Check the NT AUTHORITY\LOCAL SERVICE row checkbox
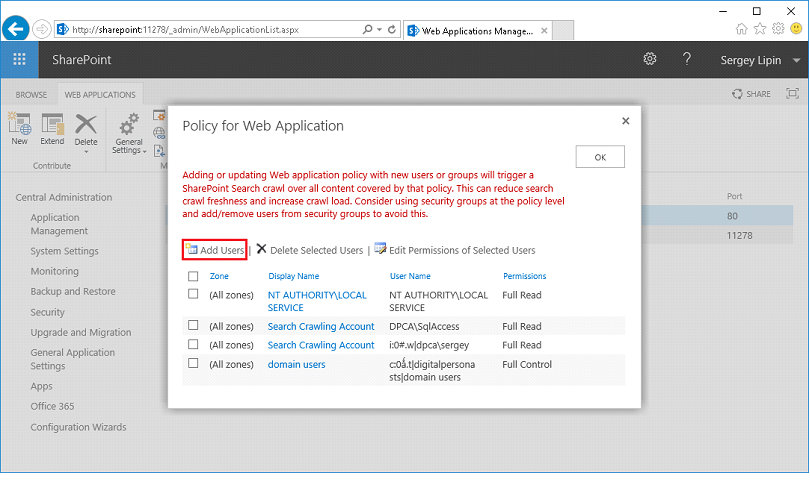 tap(193, 294)
